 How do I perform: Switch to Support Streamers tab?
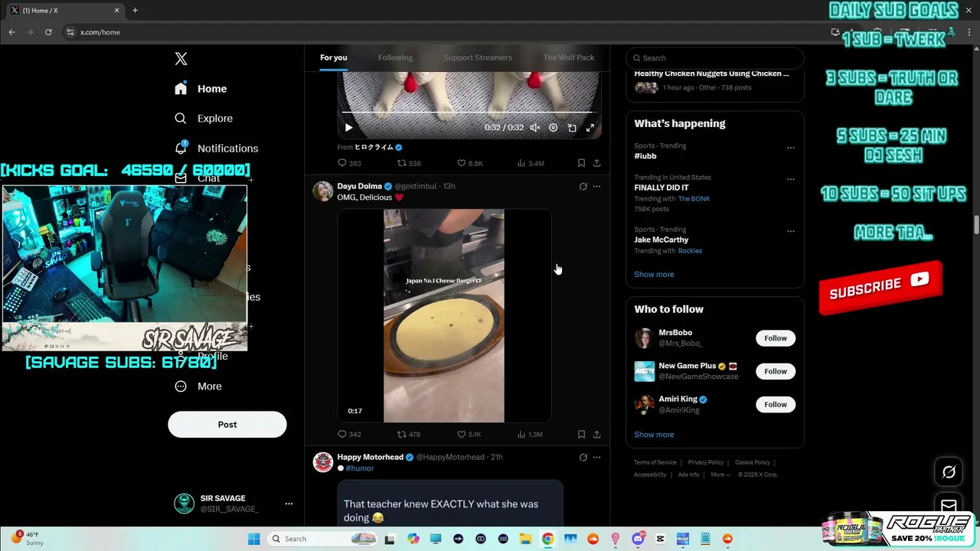tap(478, 57)
